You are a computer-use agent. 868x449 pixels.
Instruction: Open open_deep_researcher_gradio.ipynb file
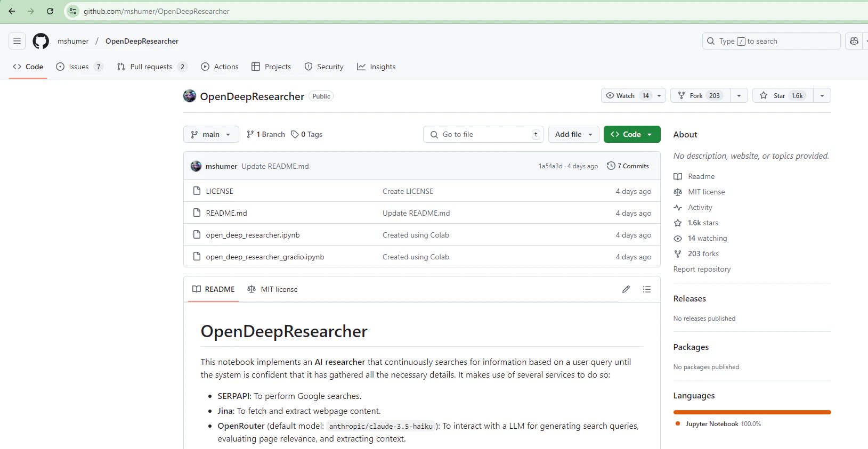pos(265,257)
